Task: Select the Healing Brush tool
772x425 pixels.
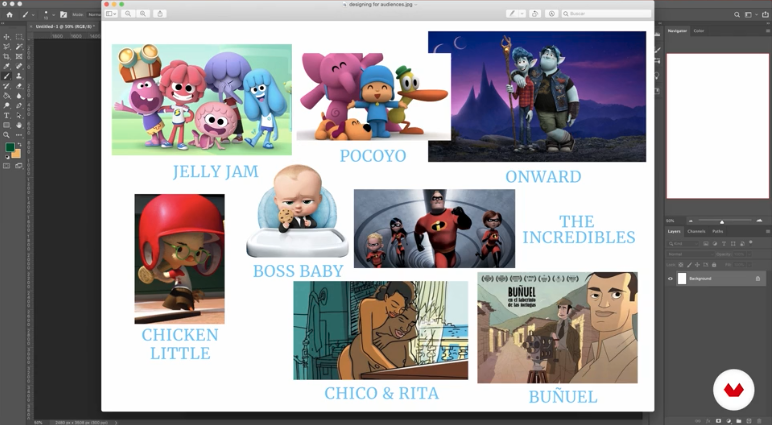Action: (19, 66)
